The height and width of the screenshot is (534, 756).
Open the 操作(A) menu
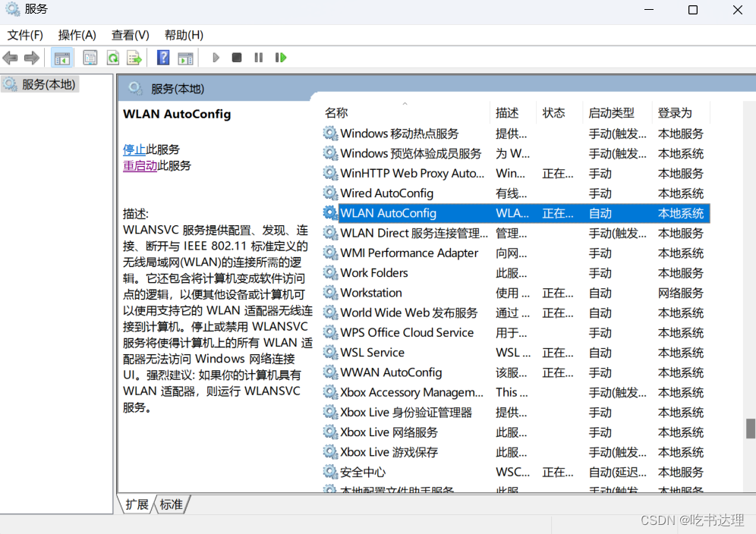coord(77,35)
